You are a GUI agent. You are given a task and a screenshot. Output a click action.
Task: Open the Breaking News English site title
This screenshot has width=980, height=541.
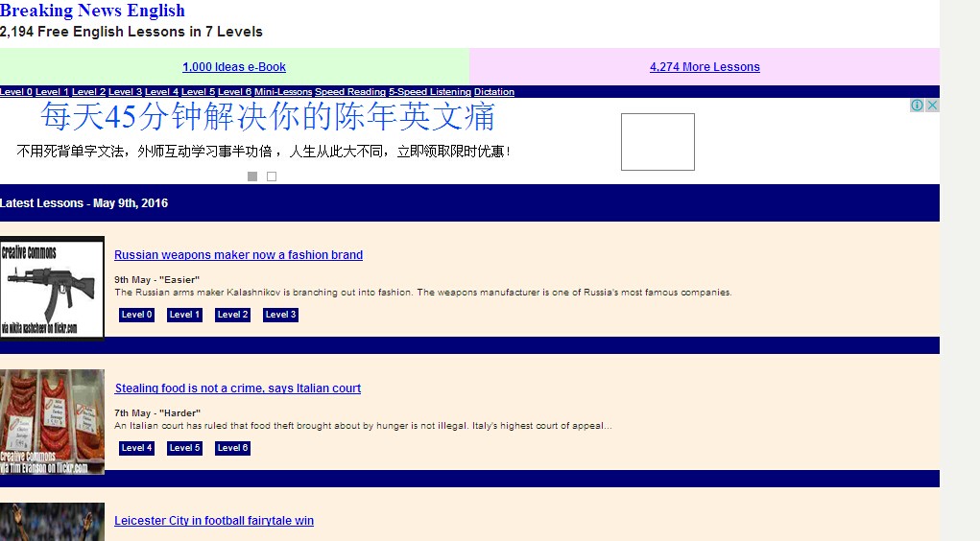coord(92,11)
